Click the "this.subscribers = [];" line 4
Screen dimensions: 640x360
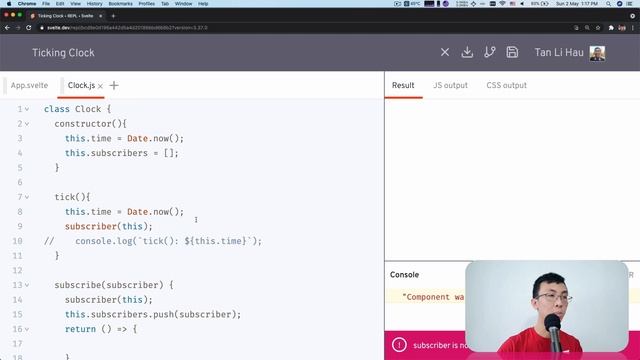pos(122,153)
